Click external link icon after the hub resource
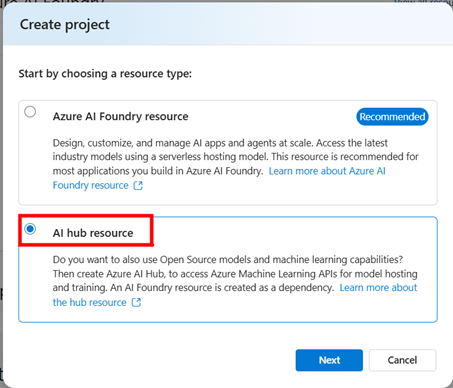 tap(136, 302)
